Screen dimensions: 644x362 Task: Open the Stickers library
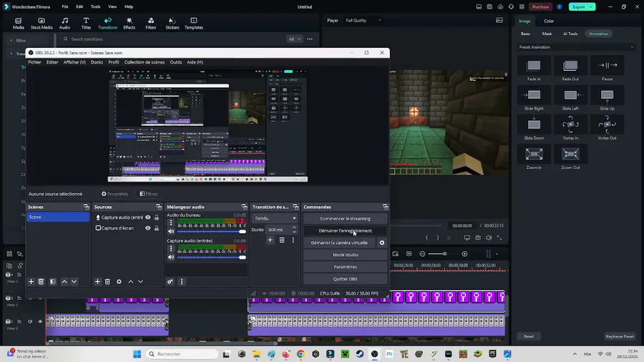click(172, 23)
